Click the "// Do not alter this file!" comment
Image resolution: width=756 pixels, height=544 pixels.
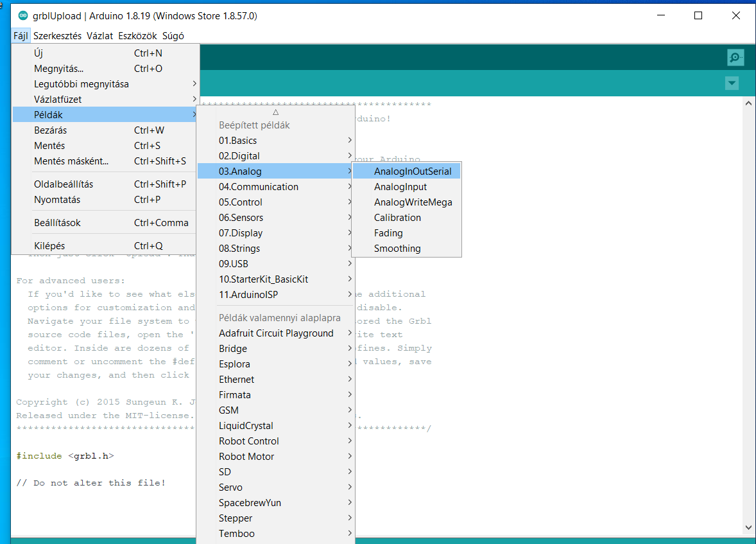[x=91, y=483]
